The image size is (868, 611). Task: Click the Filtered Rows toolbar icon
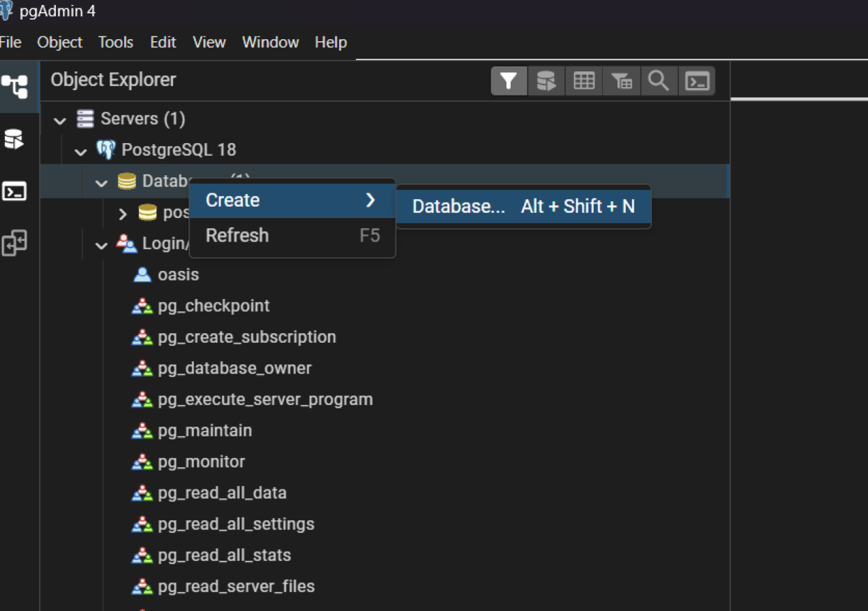pos(622,82)
